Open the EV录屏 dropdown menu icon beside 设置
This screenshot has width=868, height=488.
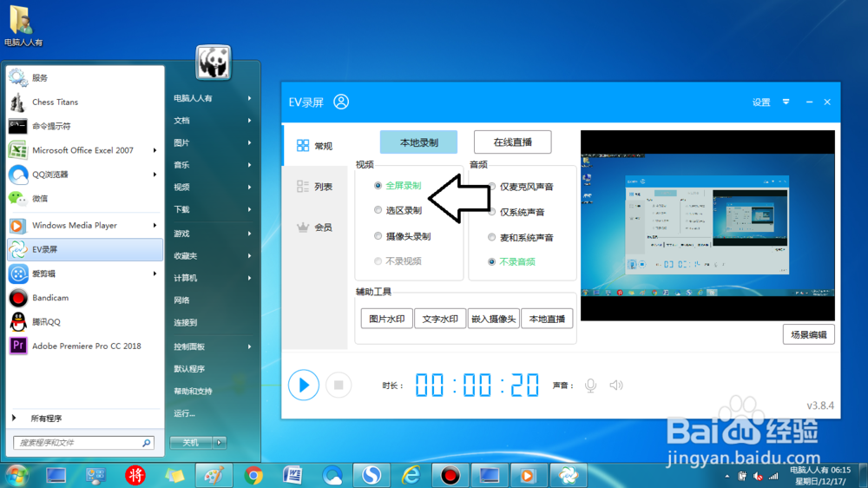click(786, 102)
